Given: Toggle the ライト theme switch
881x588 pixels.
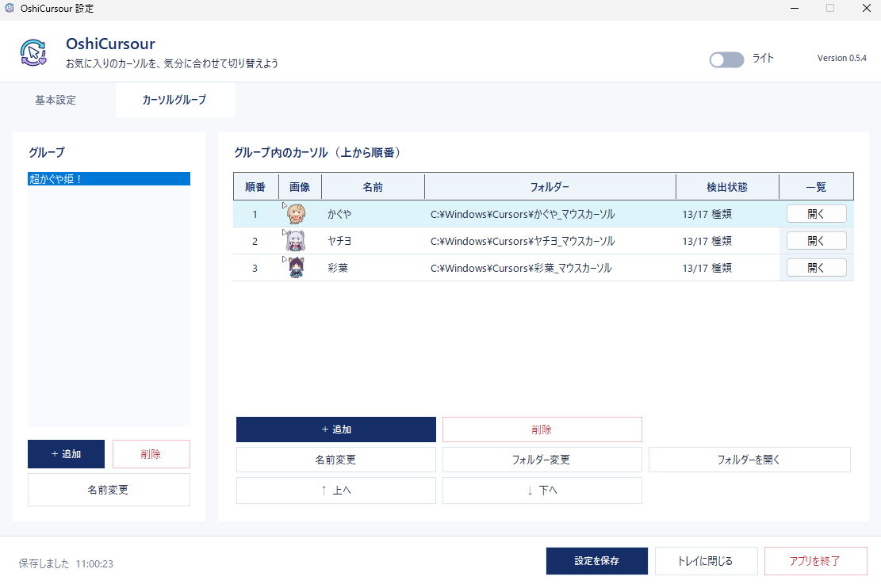Looking at the screenshot, I should point(726,59).
